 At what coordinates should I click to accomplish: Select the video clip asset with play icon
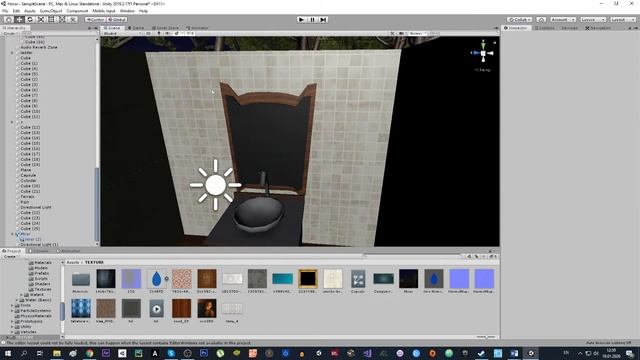click(156, 310)
